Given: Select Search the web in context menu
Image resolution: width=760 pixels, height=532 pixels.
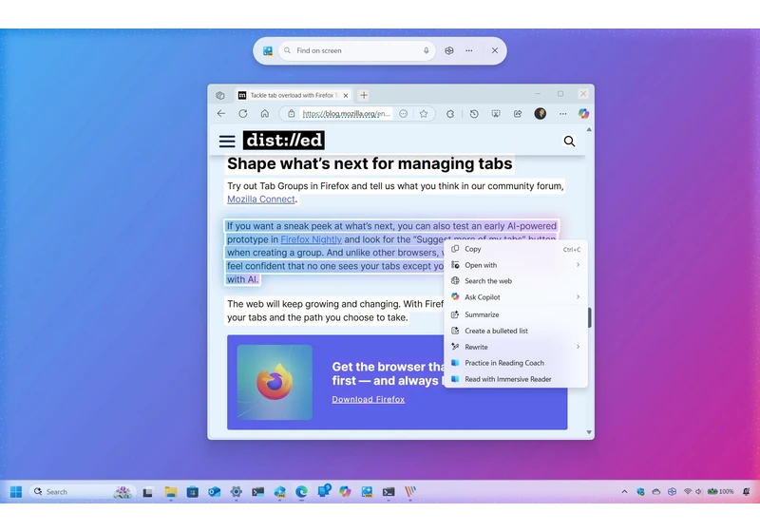Looking at the screenshot, I should pyautogui.click(x=516, y=281).
